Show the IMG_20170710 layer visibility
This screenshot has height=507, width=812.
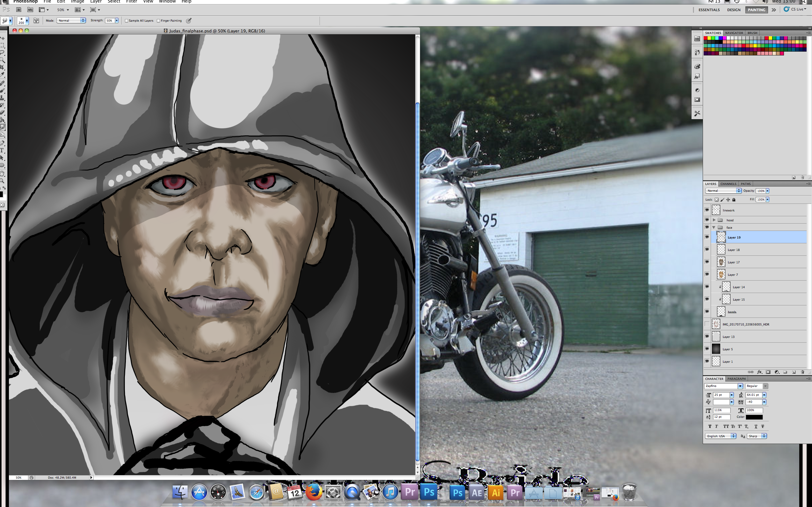click(707, 324)
